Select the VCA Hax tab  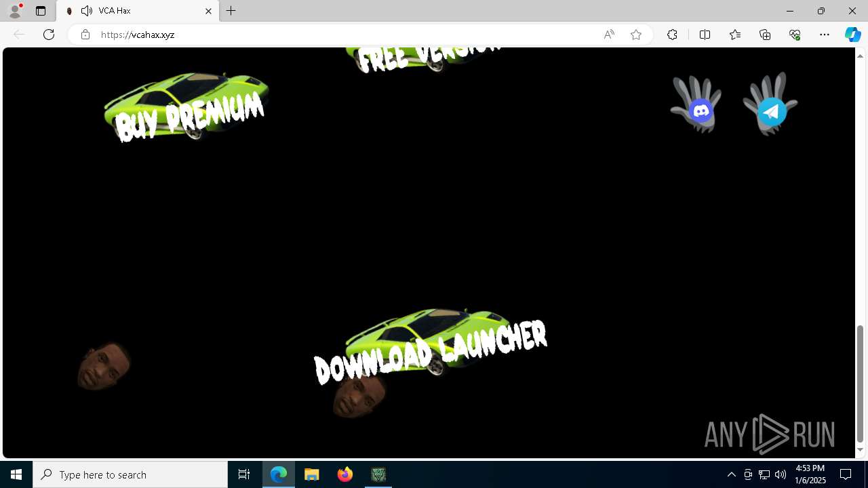coord(138,11)
